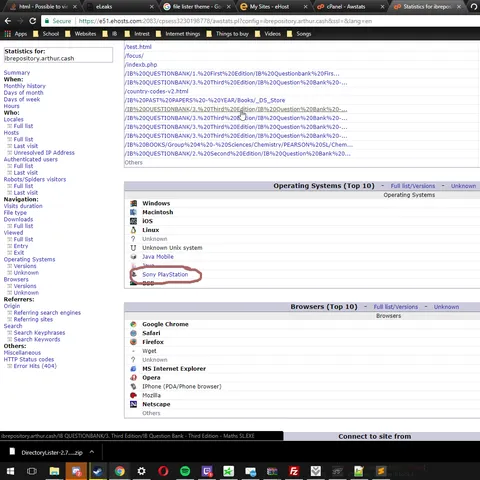Open the Chemistry PEARSON book link

tap(238, 145)
